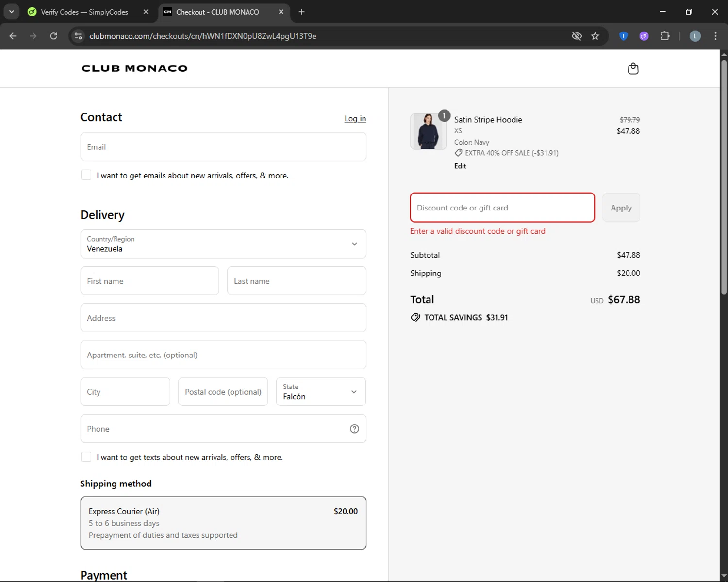This screenshot has width=728, height=582.
Task: Click the Address field
Action: pyautogui.click(x=223, y=318)
